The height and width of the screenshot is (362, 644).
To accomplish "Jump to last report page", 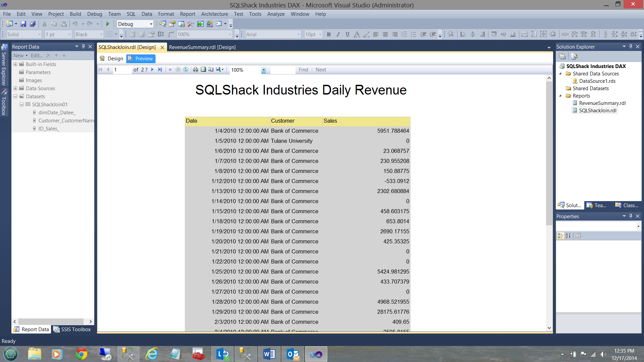I will click(160, 70).
